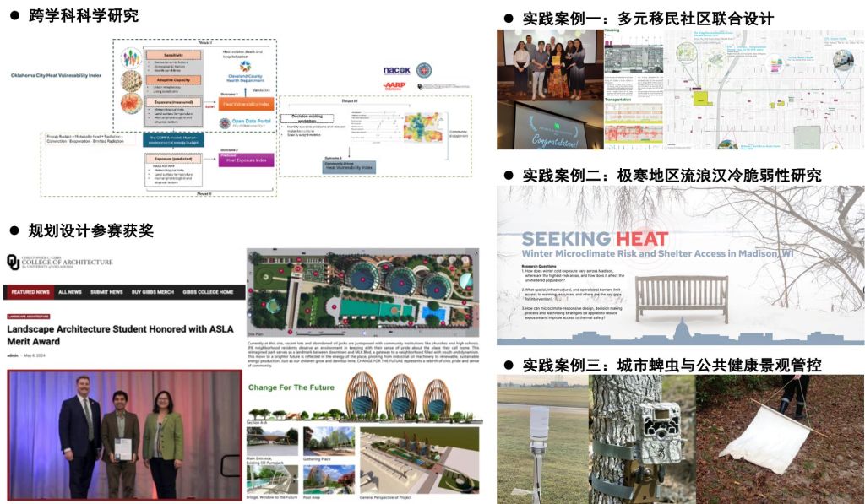Click the Adaptive Capacity header box

pos(173,80)
